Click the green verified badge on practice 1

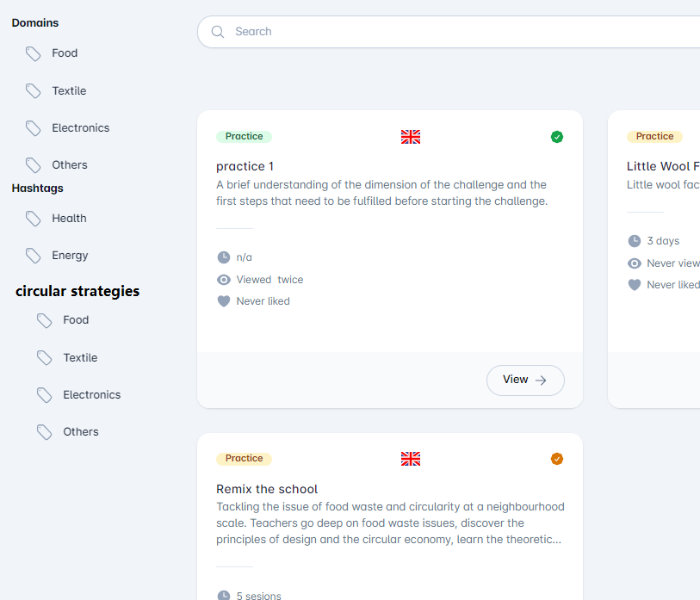pyautogui.click(x=557, y=137)
